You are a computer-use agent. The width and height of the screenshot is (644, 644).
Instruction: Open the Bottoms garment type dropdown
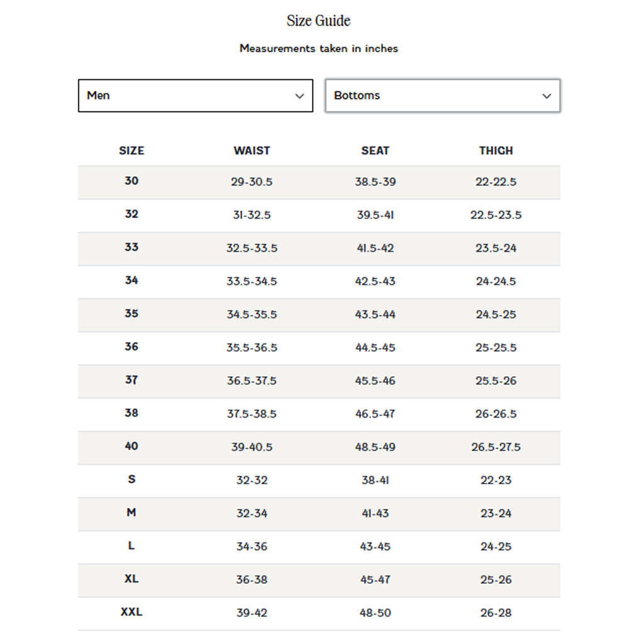[x=442, y=96]
